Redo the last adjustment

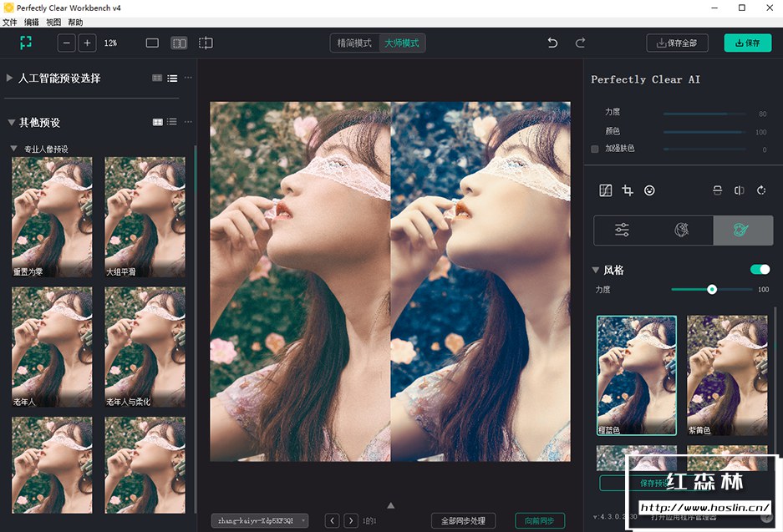coord(580,43)
